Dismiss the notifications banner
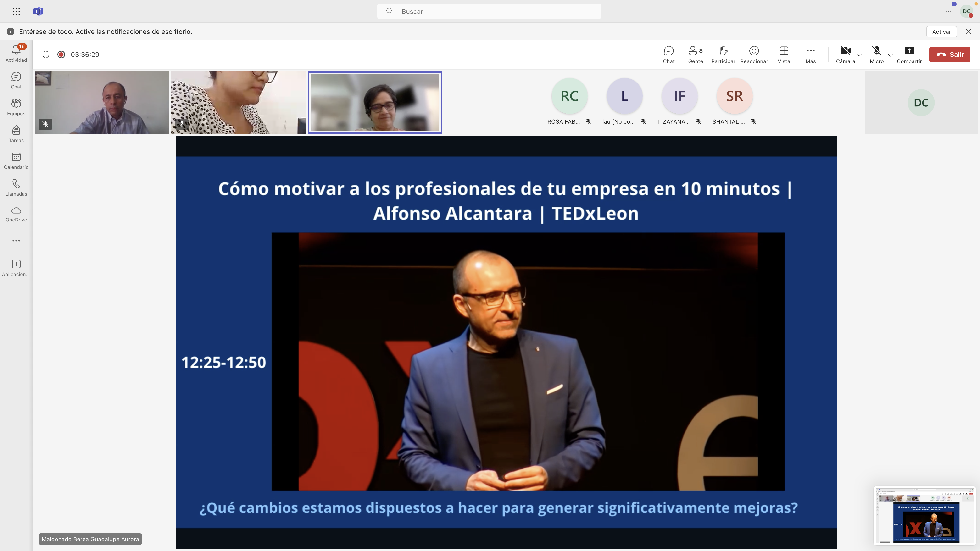 click(x=968, y=32)
